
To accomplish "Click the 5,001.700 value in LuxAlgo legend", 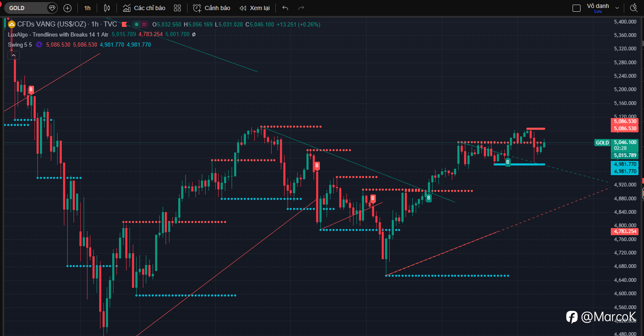I will [x=177, y=34].
